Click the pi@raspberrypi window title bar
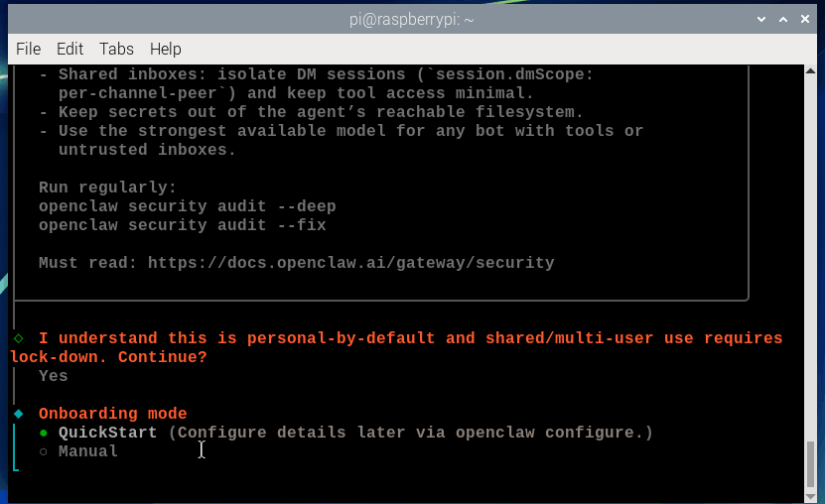 pos(412,20)
